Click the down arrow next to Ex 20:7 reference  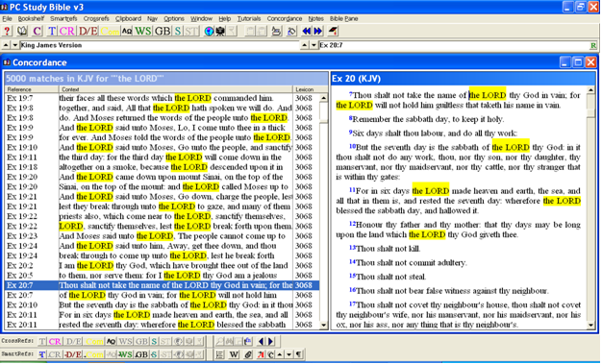pos(314,45)
